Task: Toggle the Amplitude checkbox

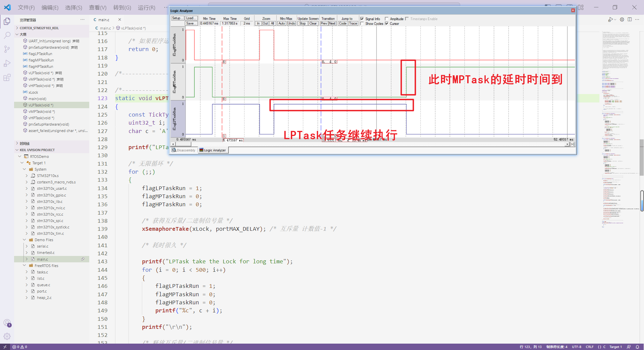Action: (x=387, y=19)
